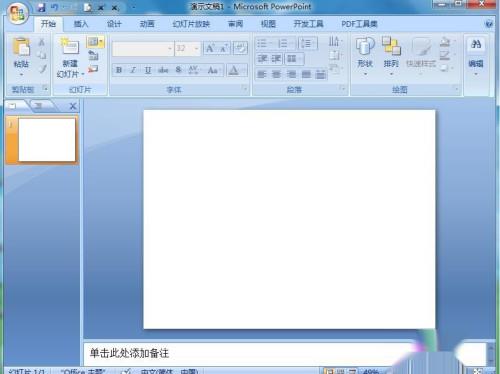
Task: Save the presentation from Quick Access toolbar
Action: [x=41, y=7]
